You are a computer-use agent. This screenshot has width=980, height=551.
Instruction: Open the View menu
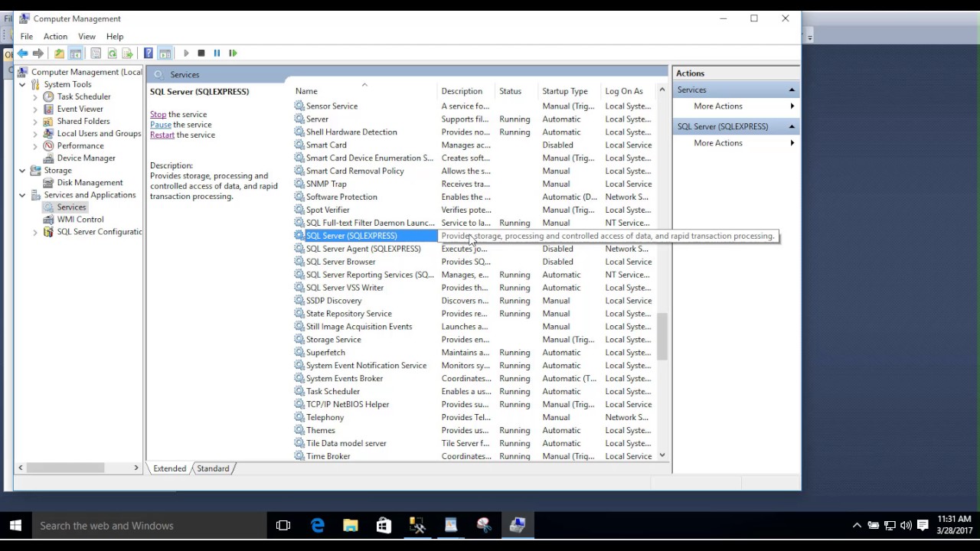(87, 36)
